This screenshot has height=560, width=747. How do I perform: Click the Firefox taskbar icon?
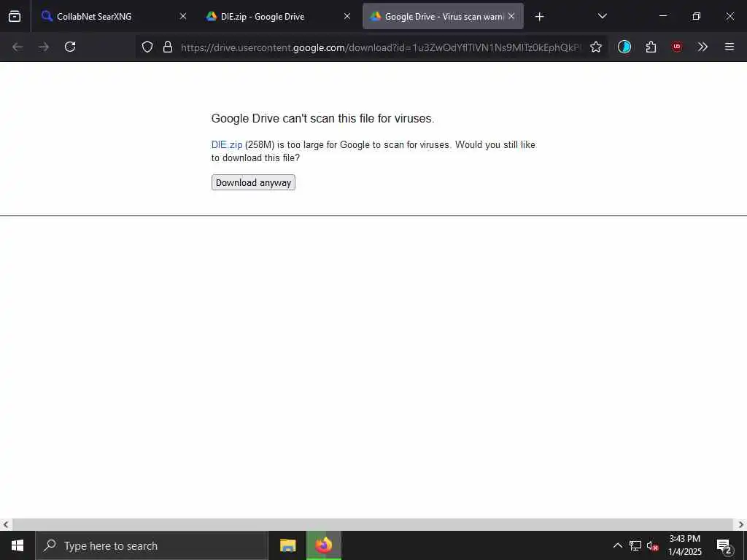pyautogui.click(x=323, y=545)
